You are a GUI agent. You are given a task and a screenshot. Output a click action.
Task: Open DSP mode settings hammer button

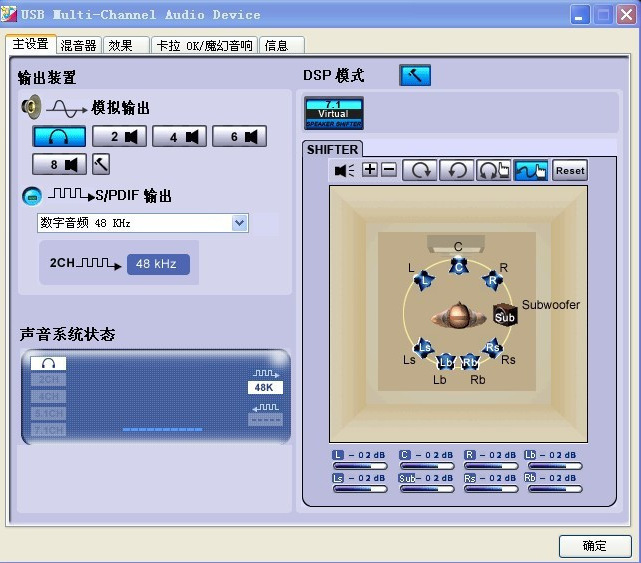(415, 75)
